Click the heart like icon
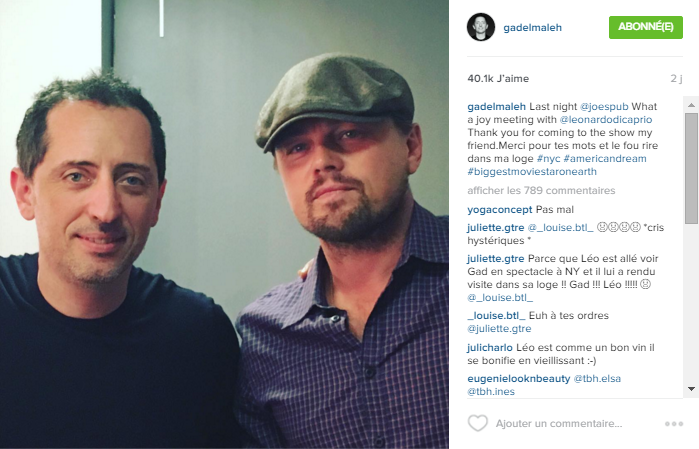The height and width of the screenshot is (449, 699). pyautogui.click(x=477, y=423)
